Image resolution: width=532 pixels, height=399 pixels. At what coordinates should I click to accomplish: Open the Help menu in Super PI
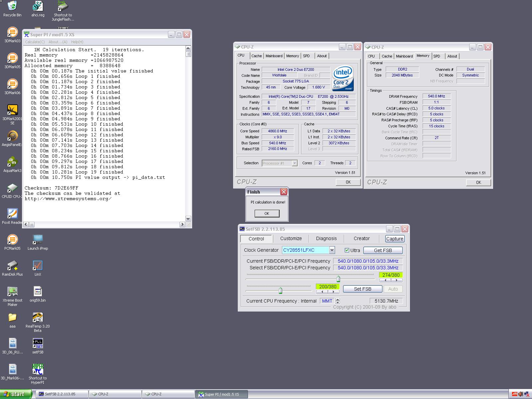pyautogui.click(x=77, y=42)
